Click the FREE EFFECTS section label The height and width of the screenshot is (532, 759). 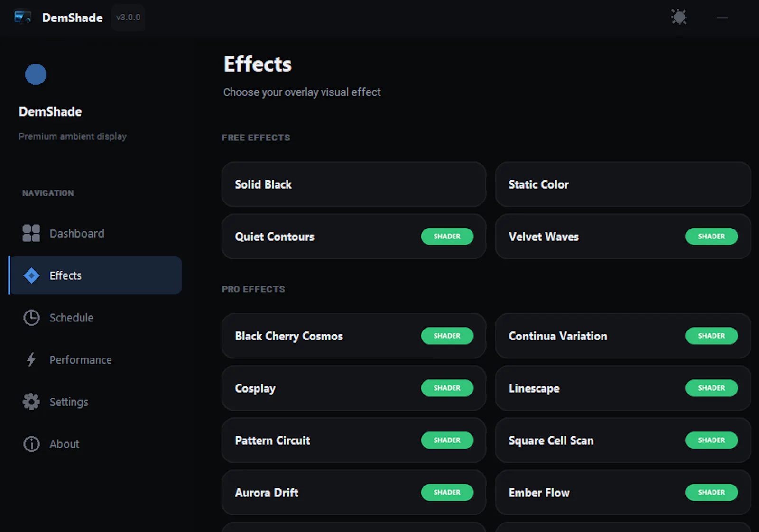pos(256,138)
